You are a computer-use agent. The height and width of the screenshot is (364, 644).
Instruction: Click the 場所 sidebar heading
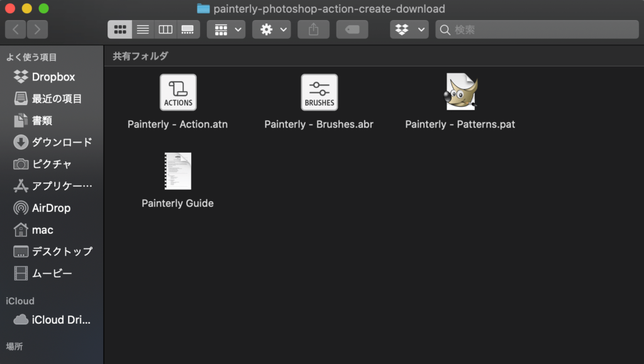pyautogui.click(x=14, y=346)
